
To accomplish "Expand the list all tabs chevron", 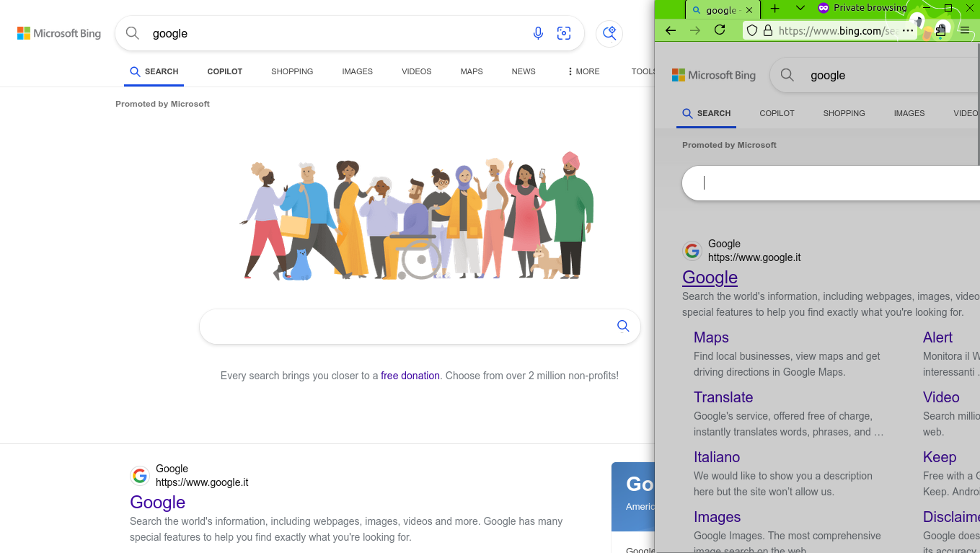I will [x=800, y=9].
